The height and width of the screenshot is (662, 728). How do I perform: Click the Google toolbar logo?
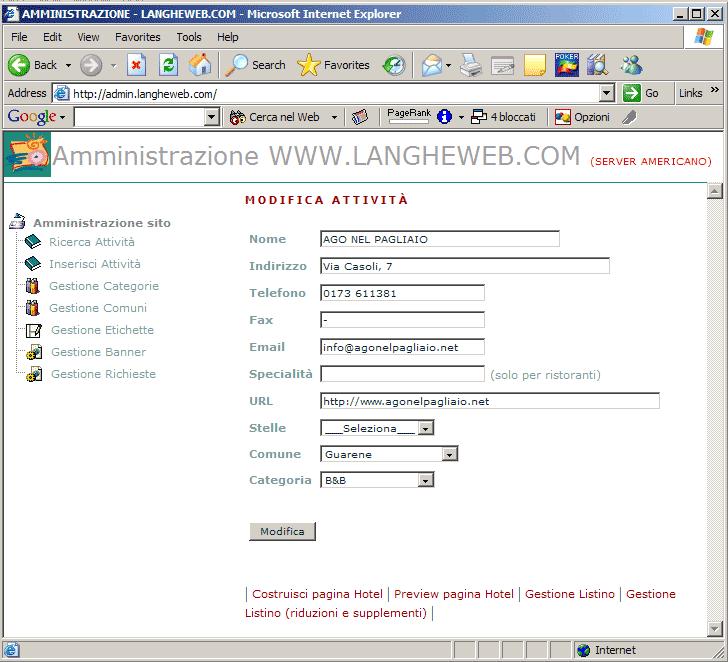[x=32, y=117]
